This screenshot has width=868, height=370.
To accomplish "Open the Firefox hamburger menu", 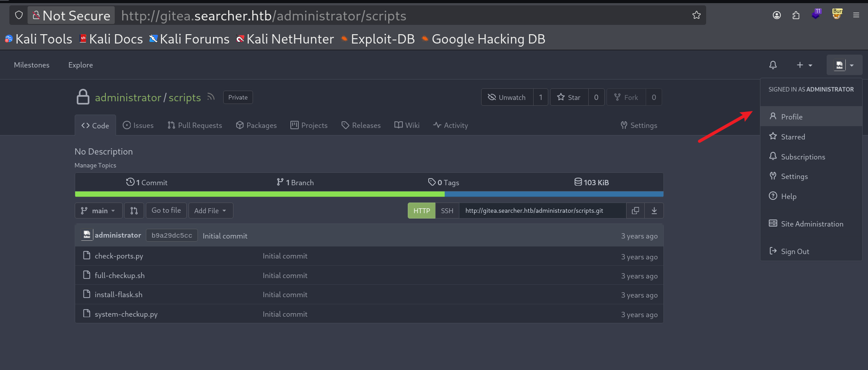I will (x=856, y=15).
